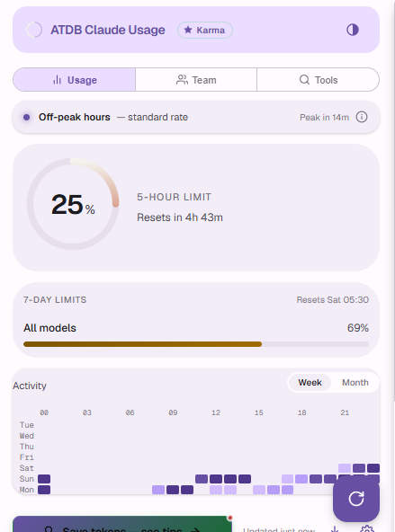The width and height of the screenshot is (395, 532).
Task: Click the '7-DAY LIMITS' heading
Action: (55, 300)
